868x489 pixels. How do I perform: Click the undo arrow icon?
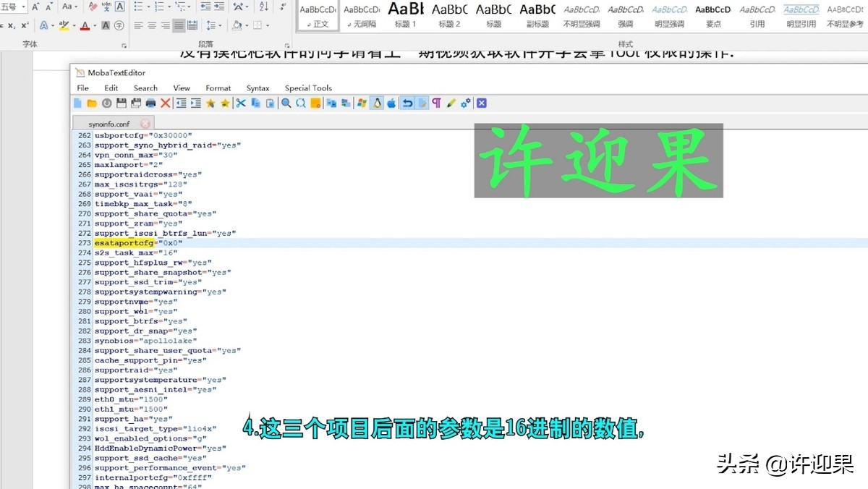pos(407,103)
